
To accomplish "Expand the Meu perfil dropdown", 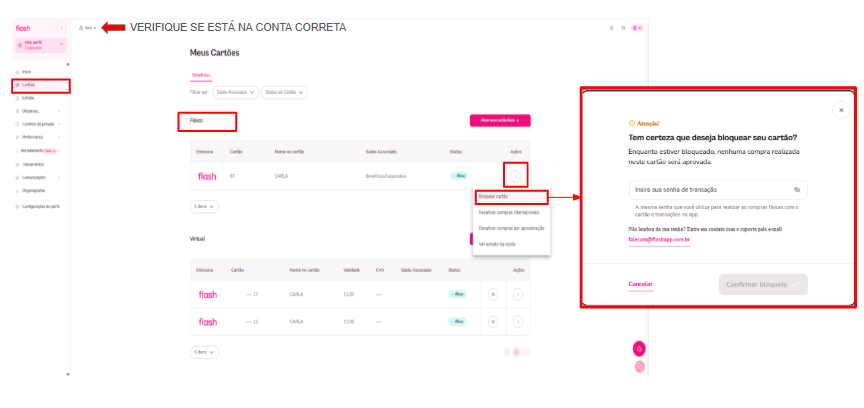I will point(62,44).
